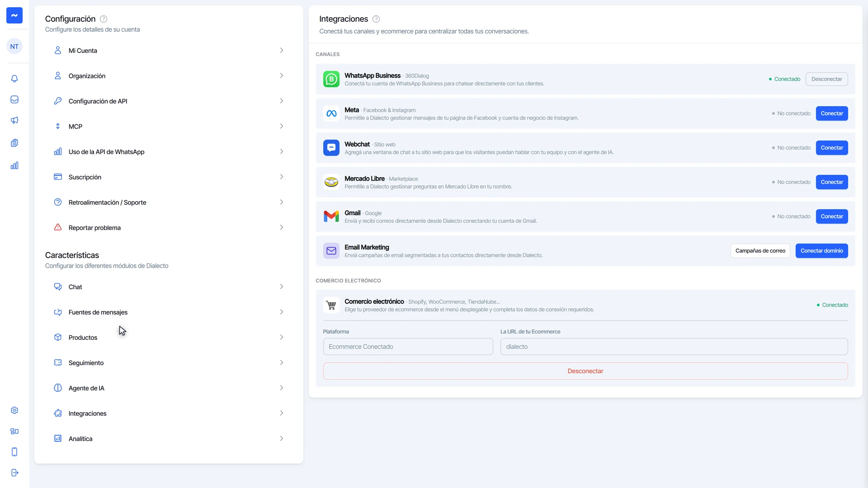Open Integraciones menu item
The height and width of the screenshot is (488, 868).
point(169,413)
